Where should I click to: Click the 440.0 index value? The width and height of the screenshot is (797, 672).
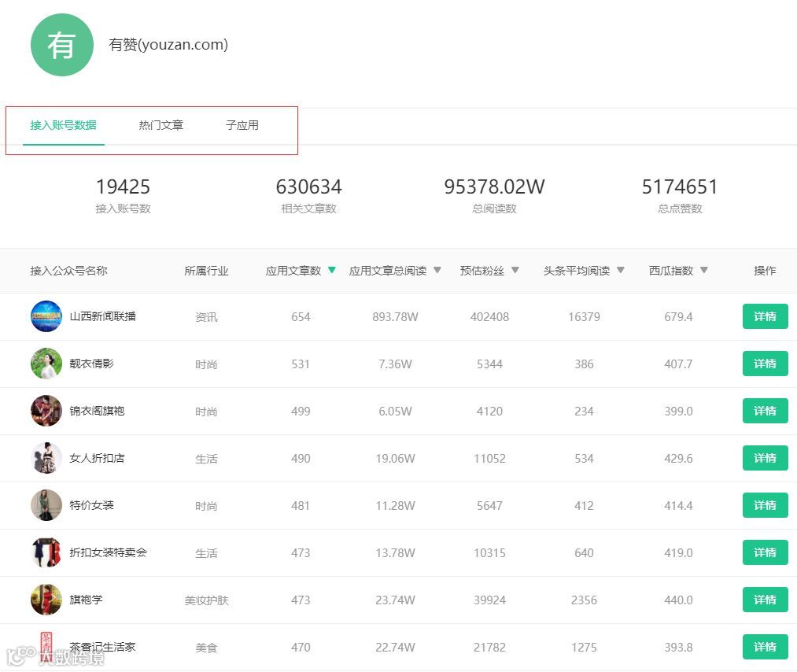tap(678, 600)
